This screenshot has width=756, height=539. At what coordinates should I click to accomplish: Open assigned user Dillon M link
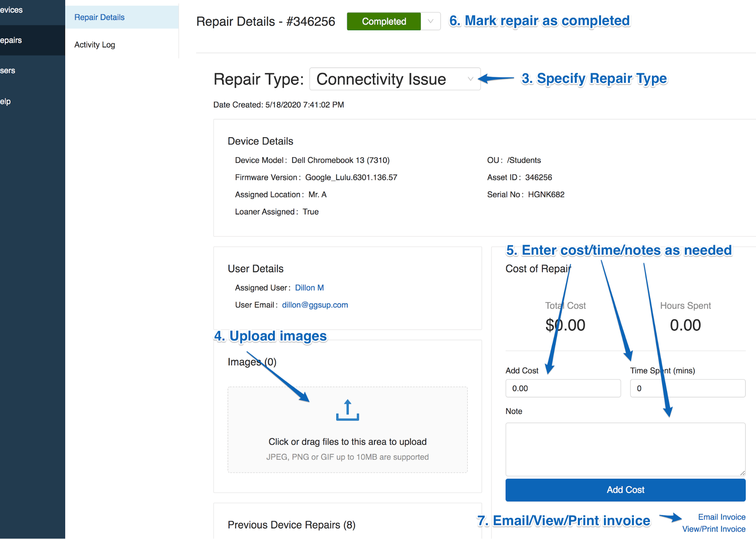pos(309,288)
